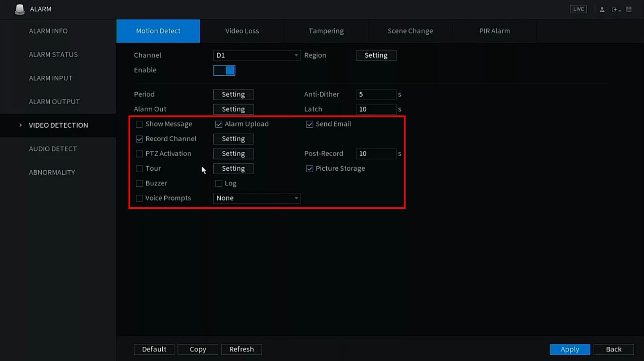The image size is (644, 361).
Task: Click the logout arrow icon
Action: coord(615,9)
